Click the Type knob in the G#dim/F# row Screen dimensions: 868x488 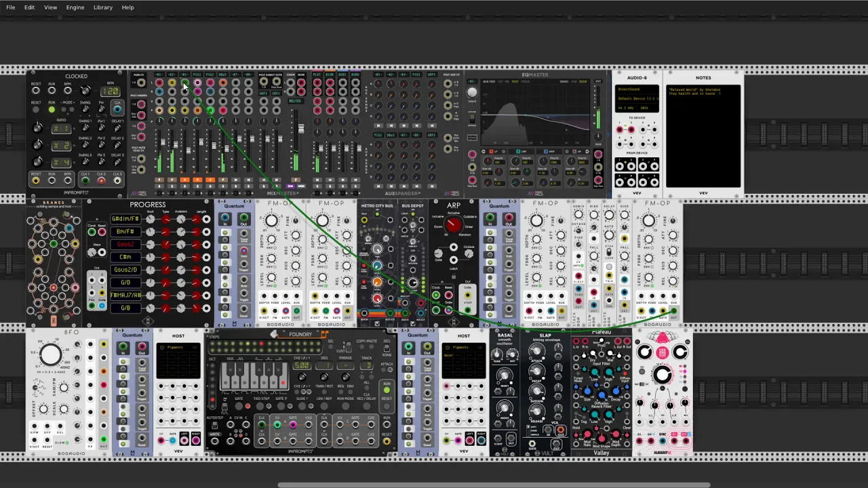pyautogui.click(x=165, y=219)
